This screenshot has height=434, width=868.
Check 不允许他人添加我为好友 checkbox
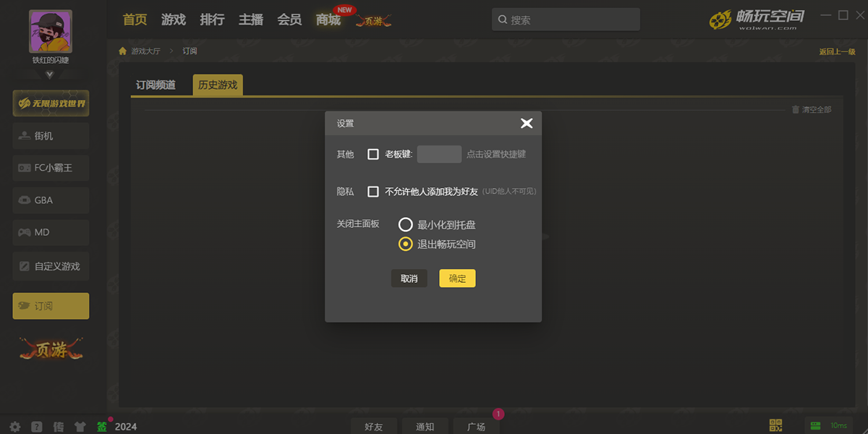[373, 192]
